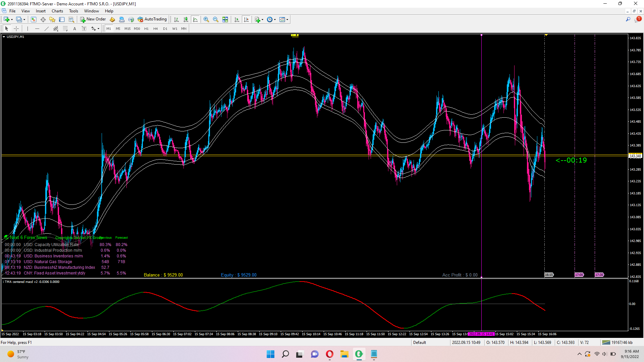Select the Fibonacci Retracement tool
644x362 pixels.
65,29
